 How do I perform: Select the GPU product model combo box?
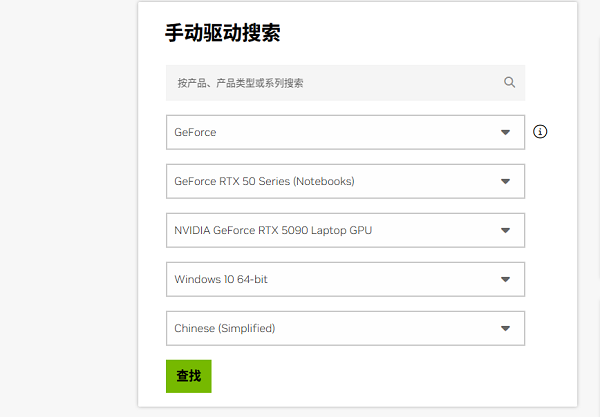click(x=330, y=231)
